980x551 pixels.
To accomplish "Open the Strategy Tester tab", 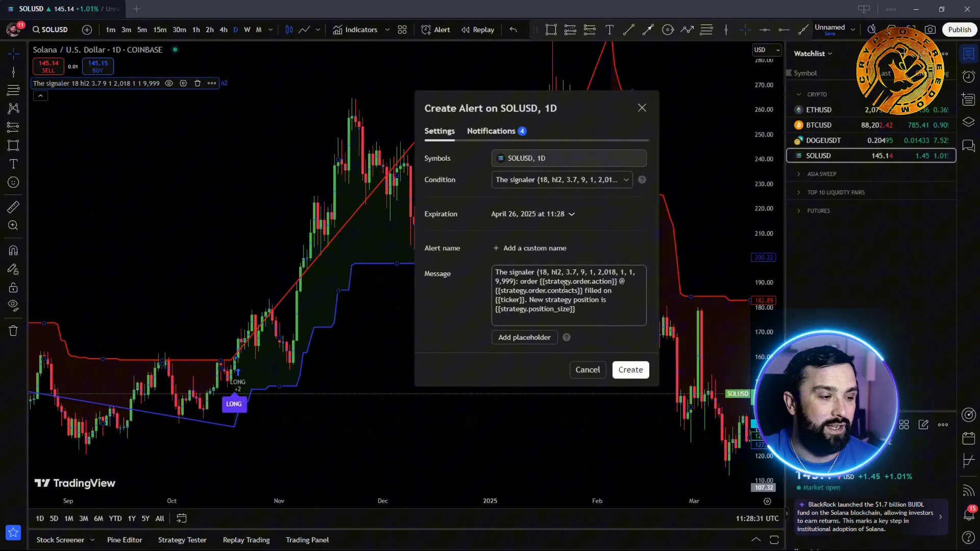I will 182,540.
